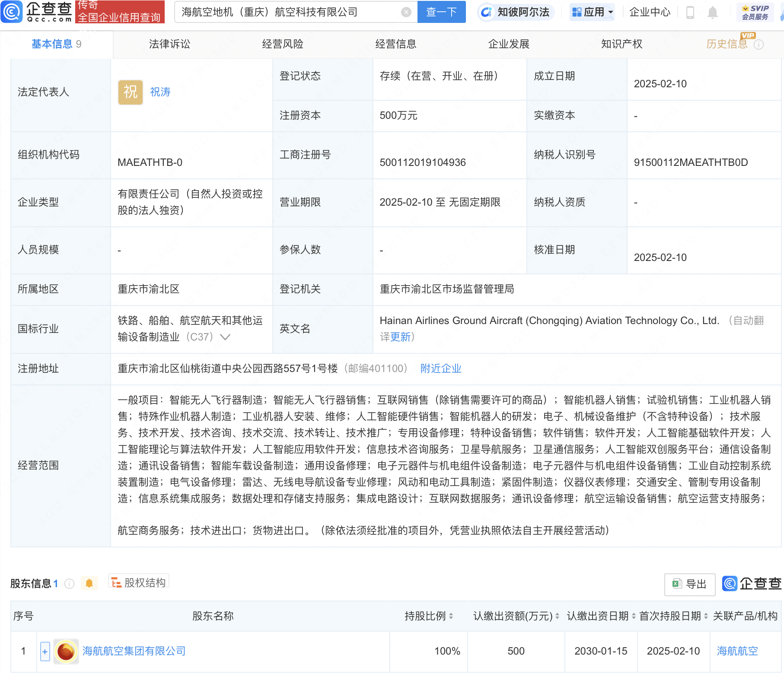
Task: Switch to 历史信息 VIP tab
Action: (727, 44)
